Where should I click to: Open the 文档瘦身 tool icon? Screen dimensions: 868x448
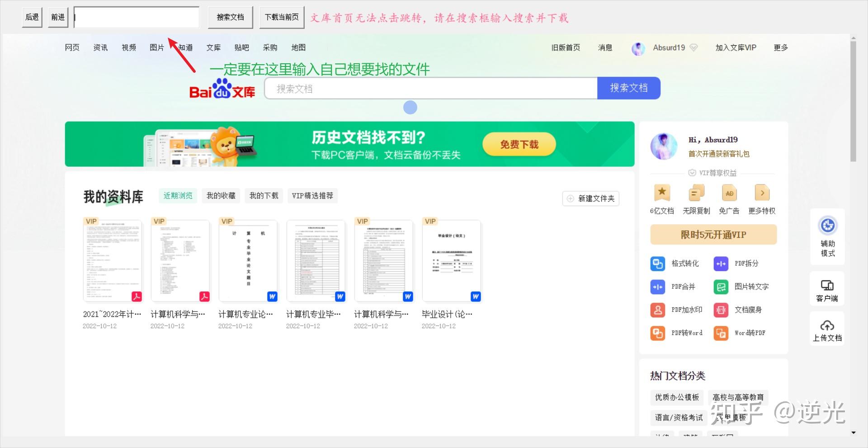point(721,310)
